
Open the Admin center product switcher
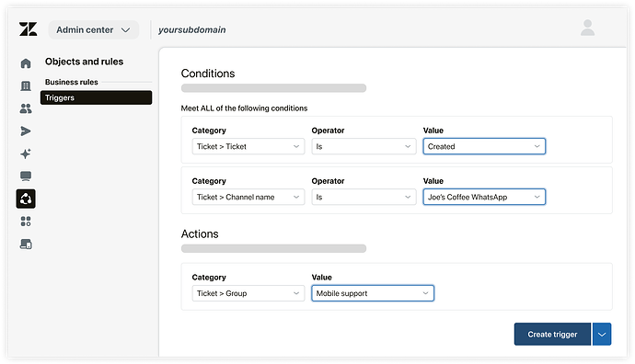point(93,30)
